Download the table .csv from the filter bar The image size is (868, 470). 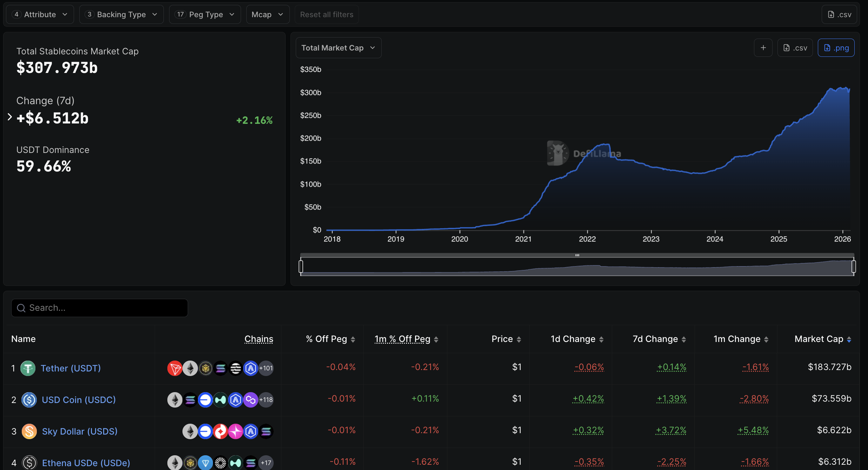pyautogui.click(x=839, y=14)
